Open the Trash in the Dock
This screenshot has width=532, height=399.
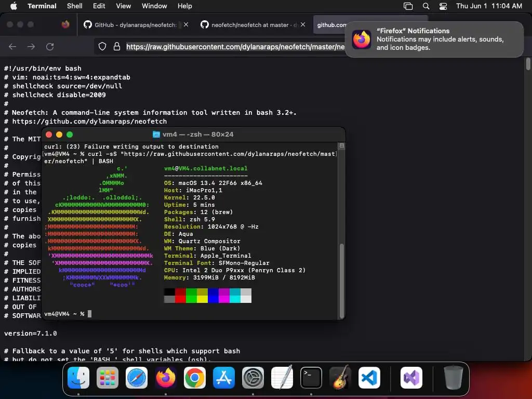(x=453, y=378)
